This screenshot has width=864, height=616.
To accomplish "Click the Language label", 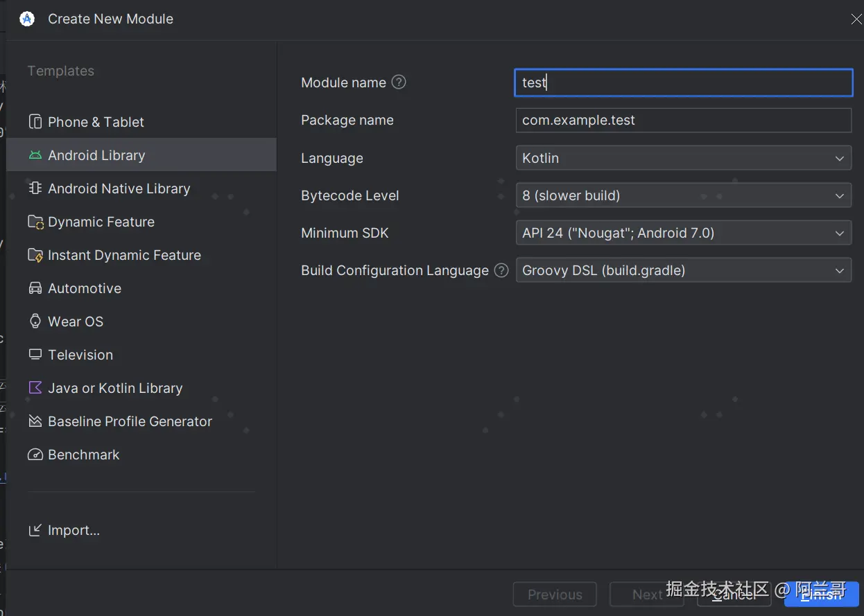I will pyautogui.click(x=332, y=158).
